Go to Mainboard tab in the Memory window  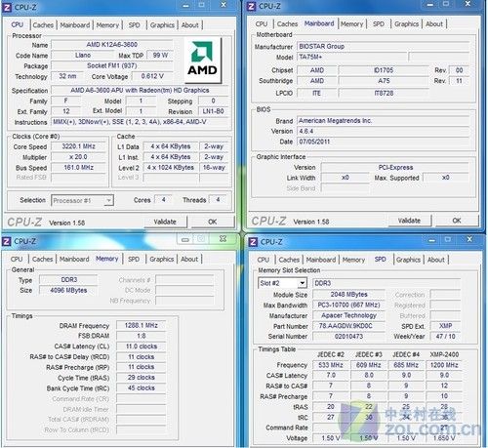click(74, 260)
